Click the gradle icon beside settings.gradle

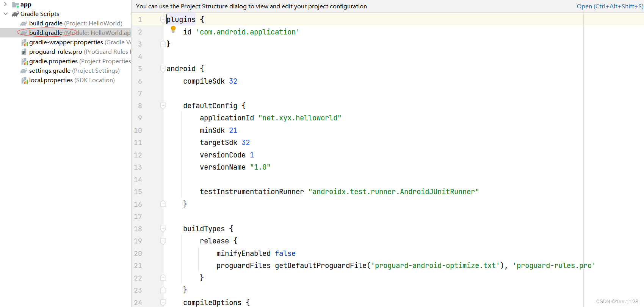click(24, 71)
